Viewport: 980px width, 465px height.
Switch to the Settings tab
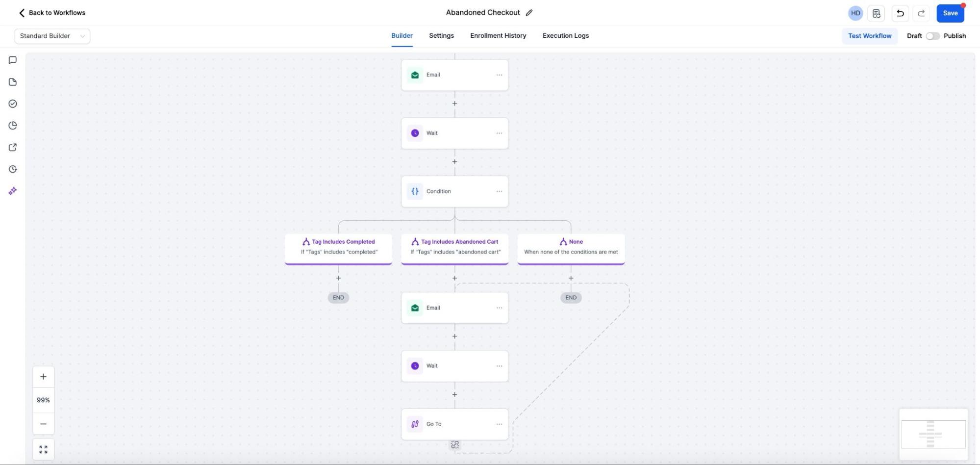pos(441,35)
